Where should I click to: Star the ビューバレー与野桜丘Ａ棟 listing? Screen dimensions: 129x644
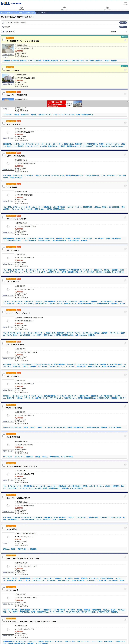pyautogui.click(x=125, y=93)
